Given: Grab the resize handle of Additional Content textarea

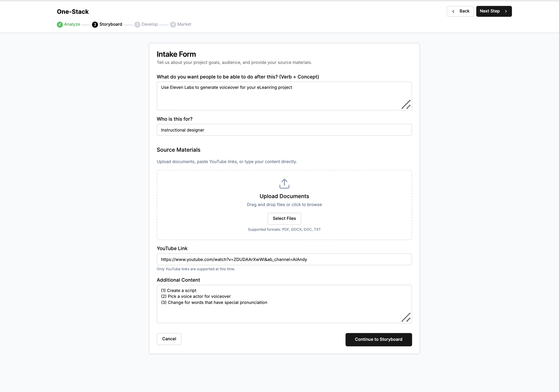Looking at the screenshot, I should coord(406,317).
